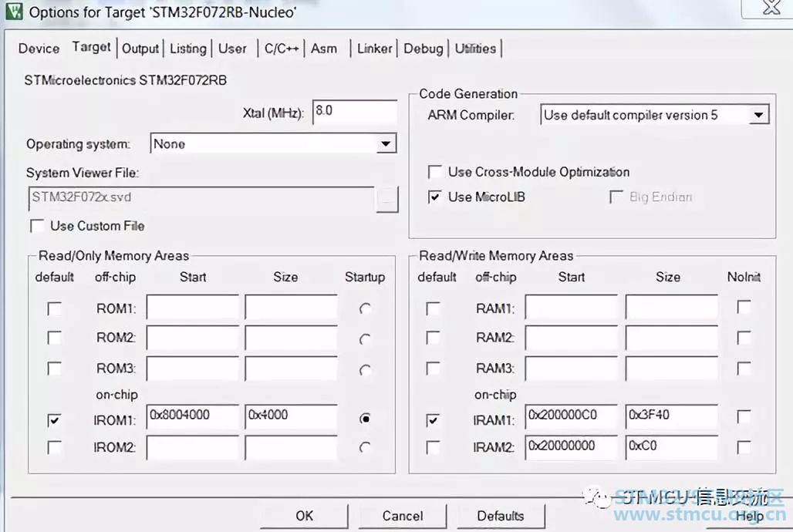The image size is (793, 532).
Task: Click the ROM2 Start field
Action: pyautogui.click(x=193, y=338)
